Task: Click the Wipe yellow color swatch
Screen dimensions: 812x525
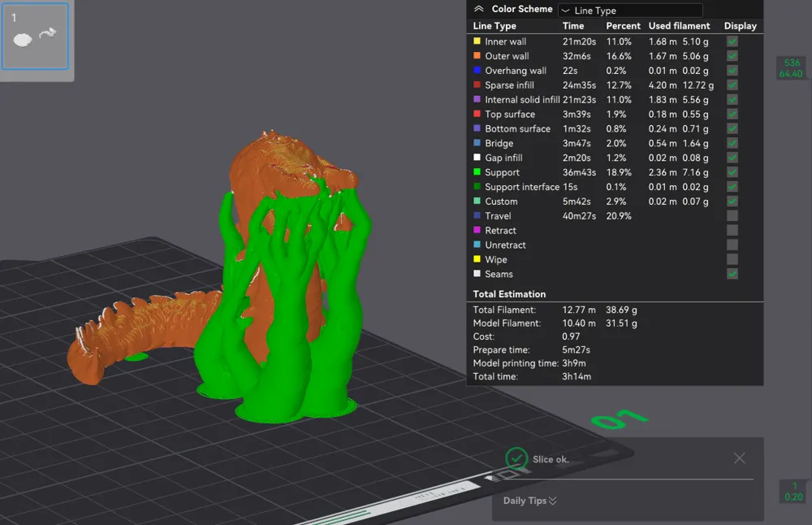Action: pos(477,258)
